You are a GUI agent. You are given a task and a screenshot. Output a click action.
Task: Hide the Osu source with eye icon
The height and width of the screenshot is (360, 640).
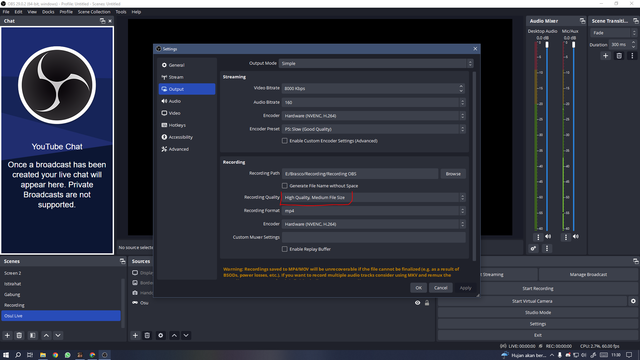pyautogui.click(x=418, y=303)
